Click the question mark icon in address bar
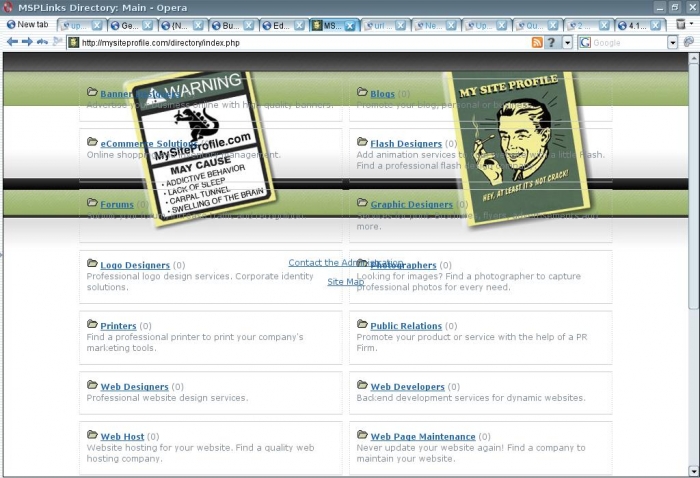This screenshot has width=700, height=478. 553,42
